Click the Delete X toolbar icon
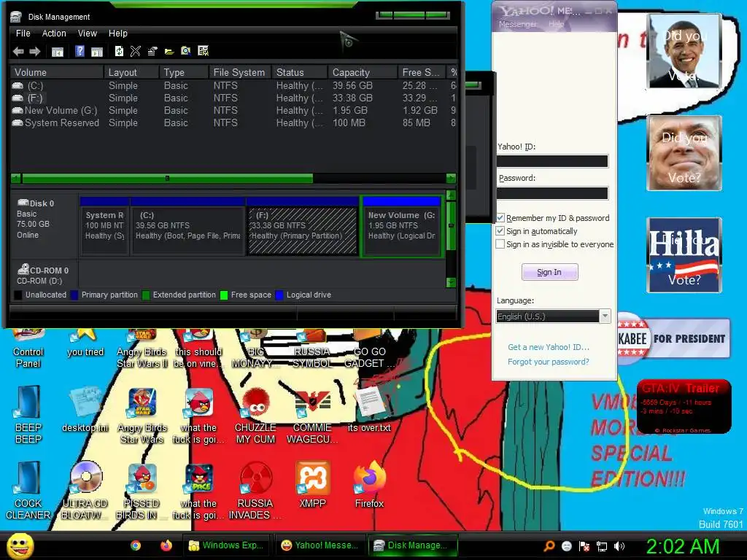Image resolution: width=747 pixels, height=560 pixels. coord(135,51)
